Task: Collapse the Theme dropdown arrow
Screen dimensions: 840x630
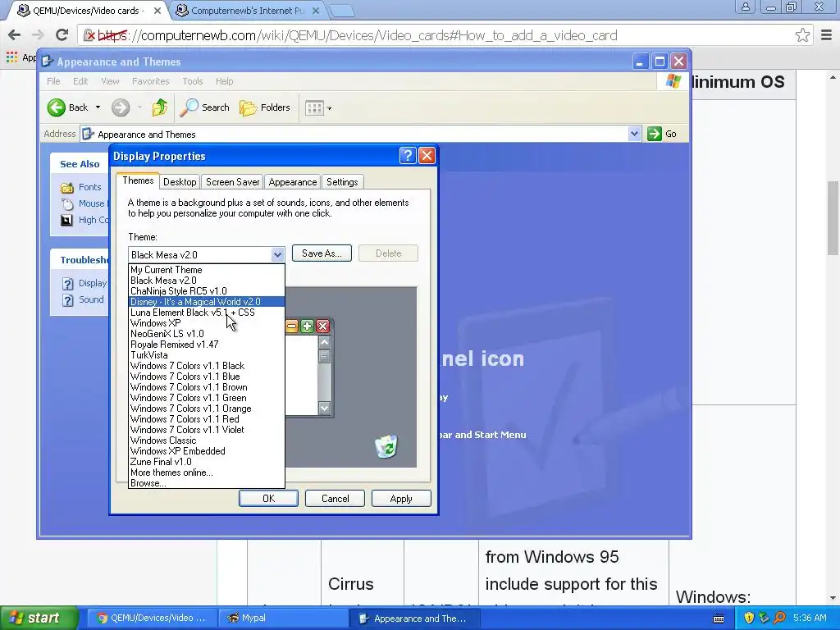Action: [277, 255]
